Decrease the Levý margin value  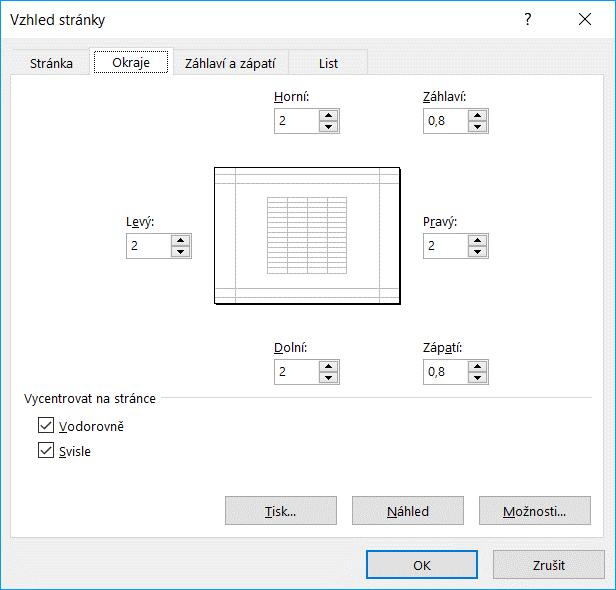[x=180, y=251]
